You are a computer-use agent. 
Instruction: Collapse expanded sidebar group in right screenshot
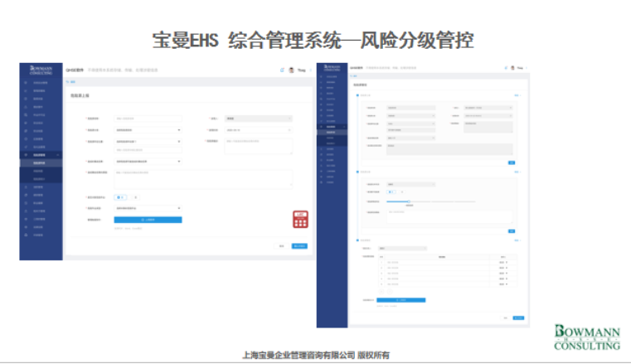pos(344,127)
